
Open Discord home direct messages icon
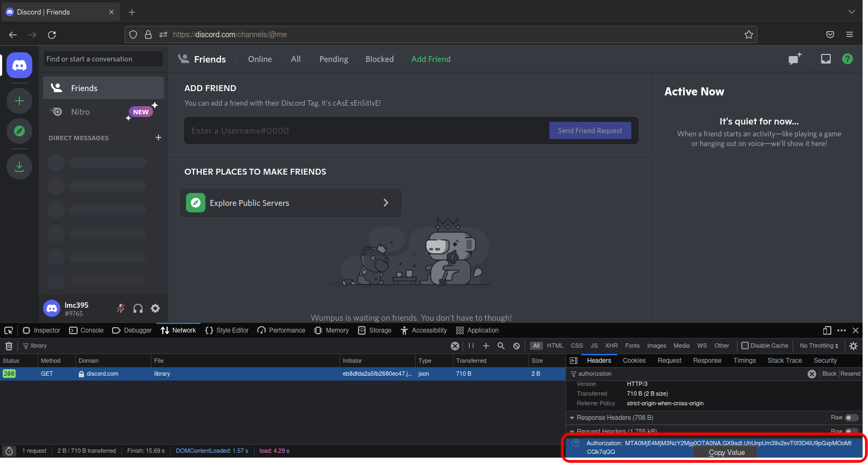(x=19, y=65)
